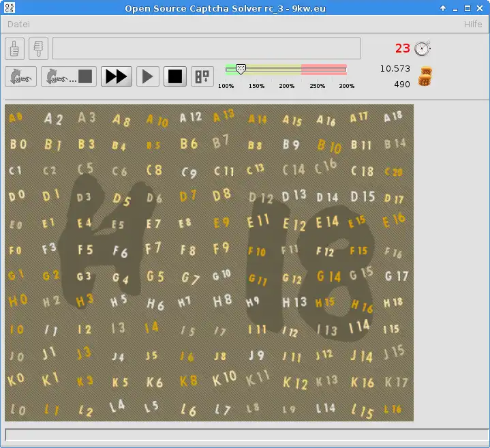The height and width of the screenshot is (448, 490).
Task: Click the stopwatch timer icon
Action: 423,48
